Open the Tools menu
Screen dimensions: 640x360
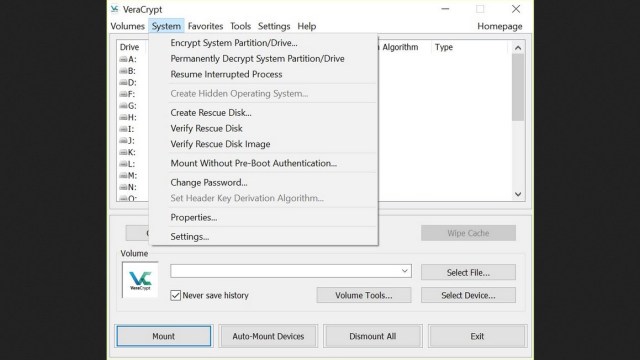click(240, 26)
